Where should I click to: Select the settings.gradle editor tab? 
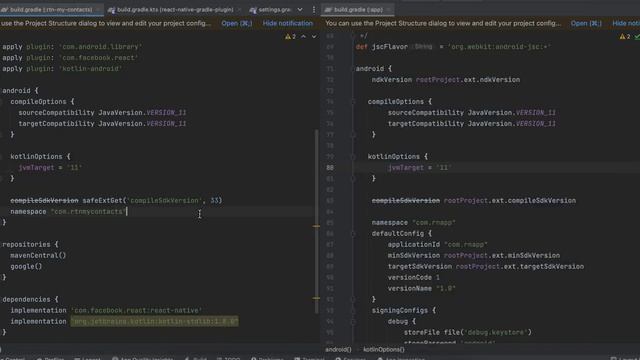pyautogui.click(x=270, y=9)
